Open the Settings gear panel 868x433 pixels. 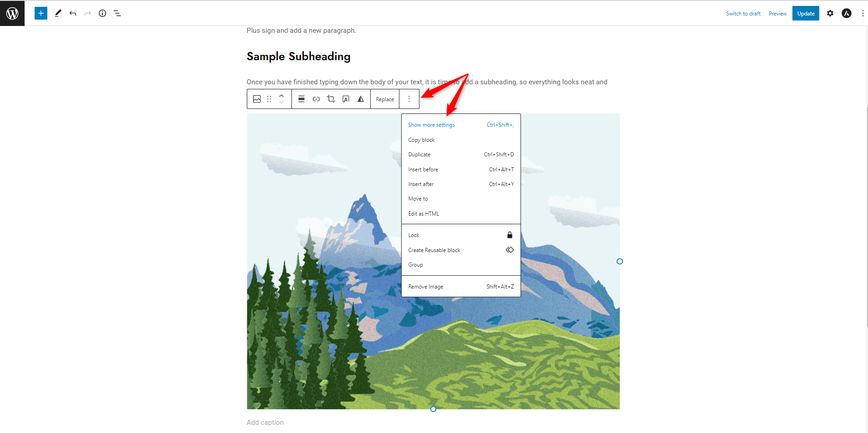(830, 13)
